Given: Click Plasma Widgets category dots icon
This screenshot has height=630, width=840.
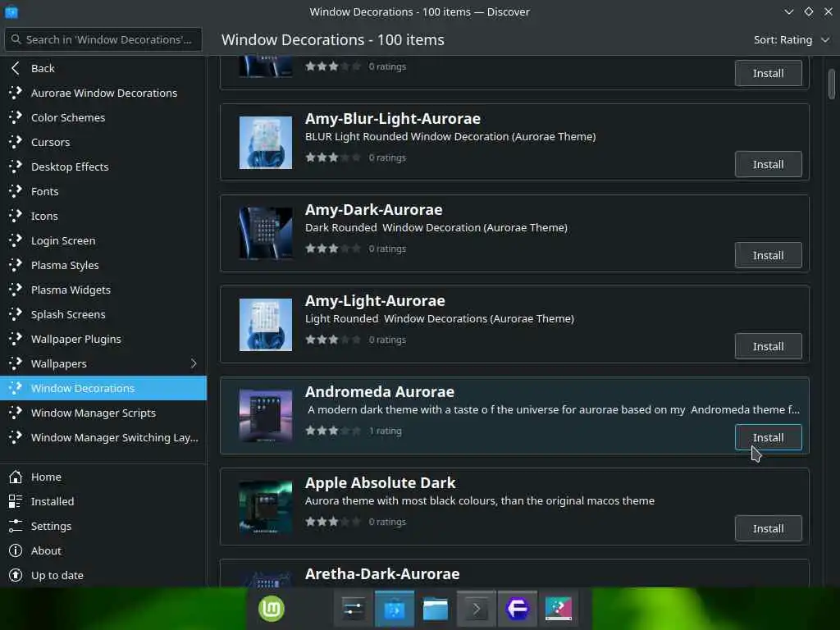Looking at the screenshot, I should click(x=16, y=290).
